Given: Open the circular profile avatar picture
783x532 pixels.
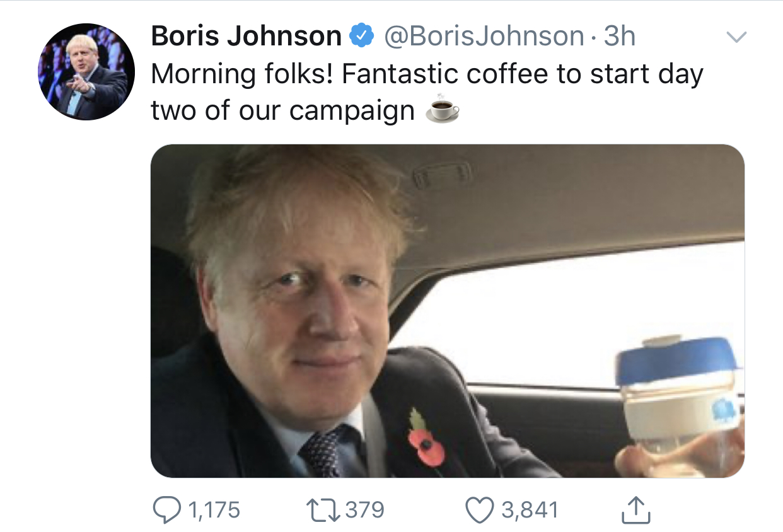Looking at the screenshot, I should coord(86,72).
